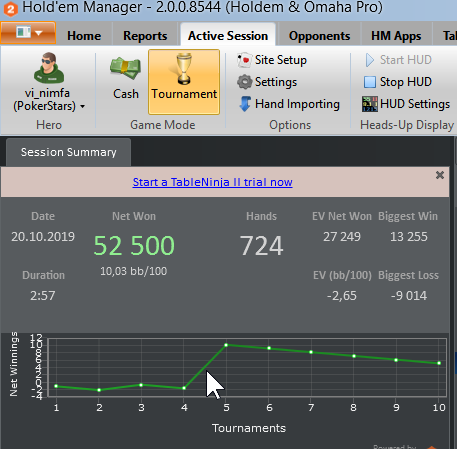The height and width of the screenshot is (449, 457).
Task: Open Site Setup options
Action: 272,60
